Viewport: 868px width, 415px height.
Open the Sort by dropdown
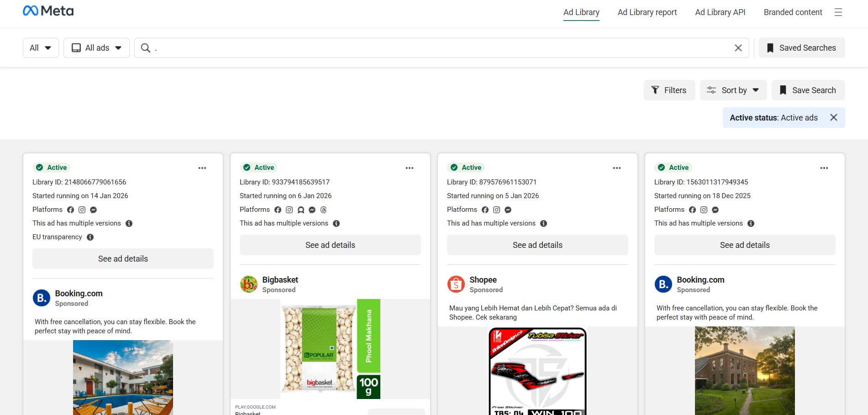pyautogui.click(x=733, y=90)
